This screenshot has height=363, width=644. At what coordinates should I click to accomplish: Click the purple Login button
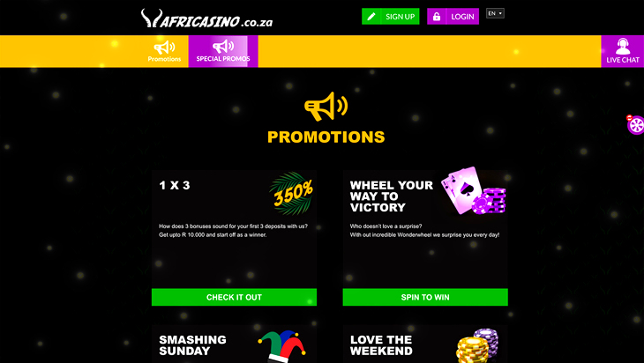(453, 17)
